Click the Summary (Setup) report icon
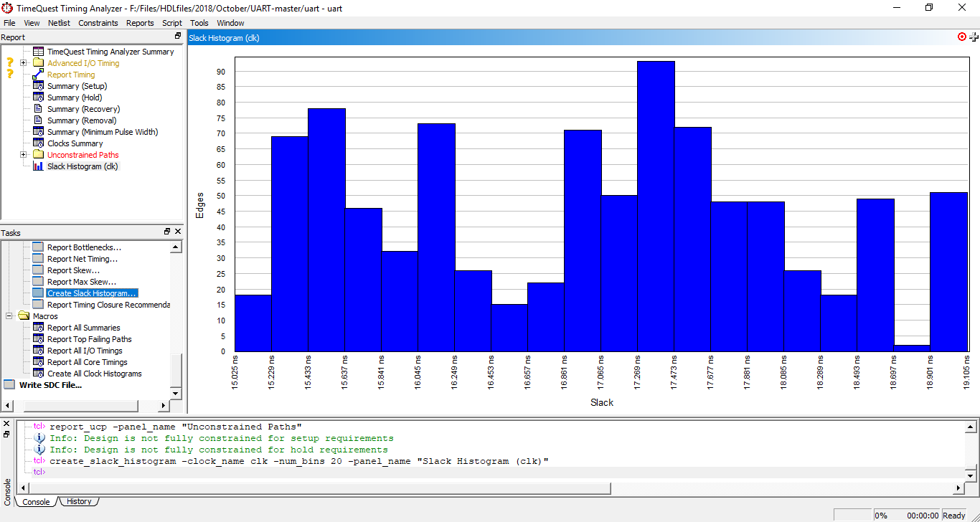Image resolution: width=980 pixels, height=522 pixels. point(39,86)
